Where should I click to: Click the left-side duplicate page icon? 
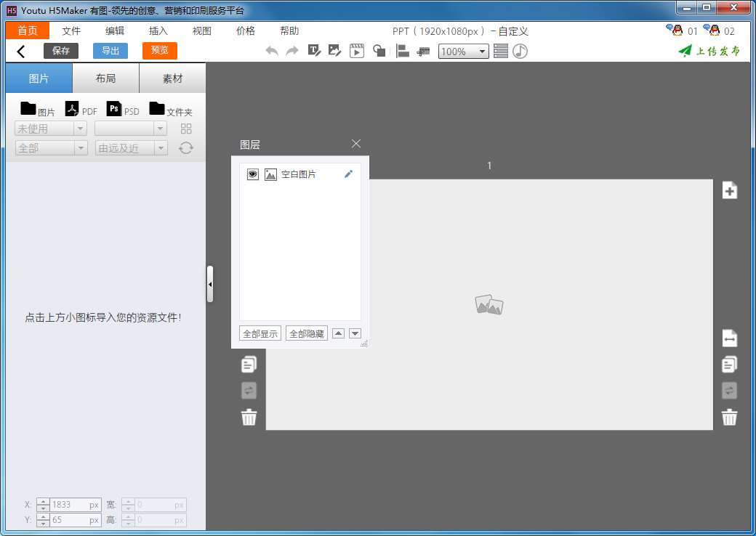coord(249,365)
